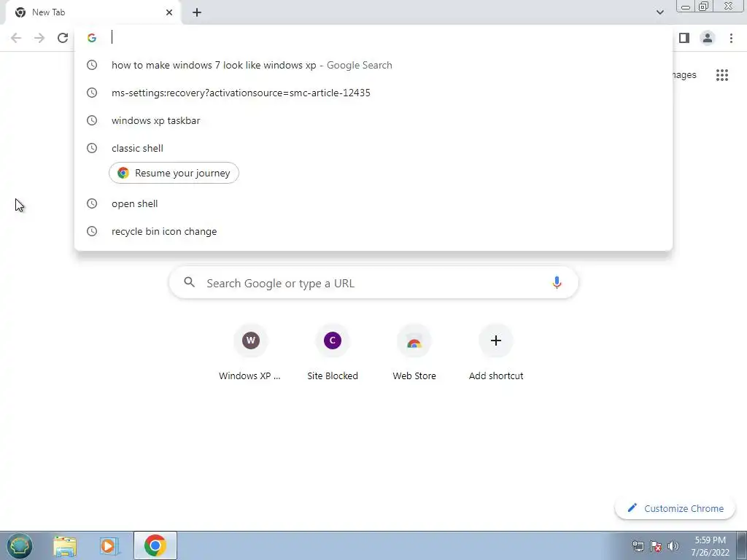Open the Start menu orb
The height and width of the screenshot is (560, 747).
tap(20, 545)
